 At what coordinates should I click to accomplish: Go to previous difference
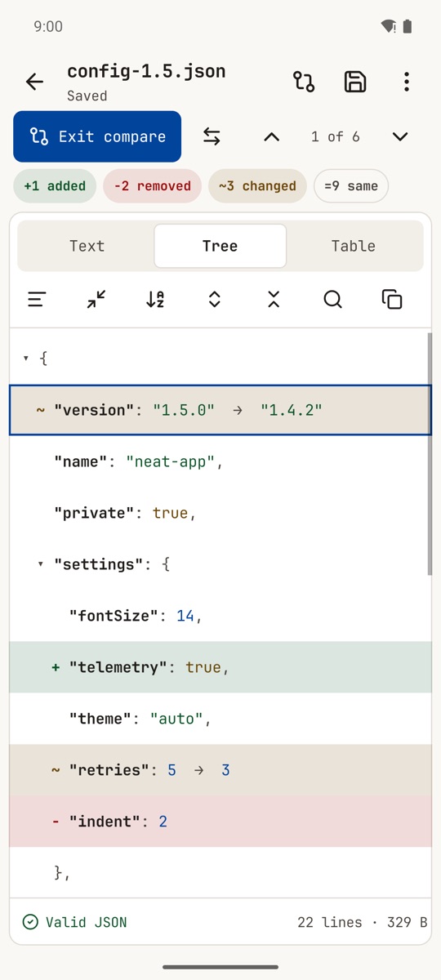[272, 137]
